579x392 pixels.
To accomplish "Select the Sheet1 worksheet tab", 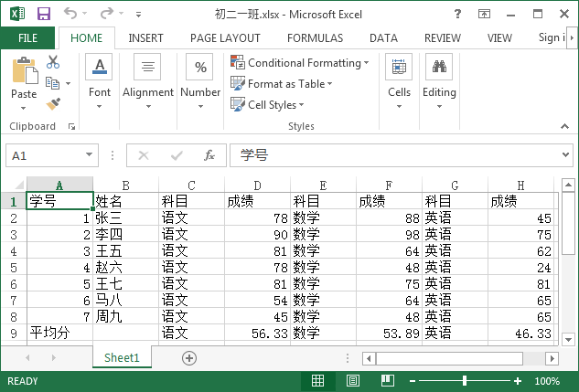I will pyautogui.click(x=122, y=358).
